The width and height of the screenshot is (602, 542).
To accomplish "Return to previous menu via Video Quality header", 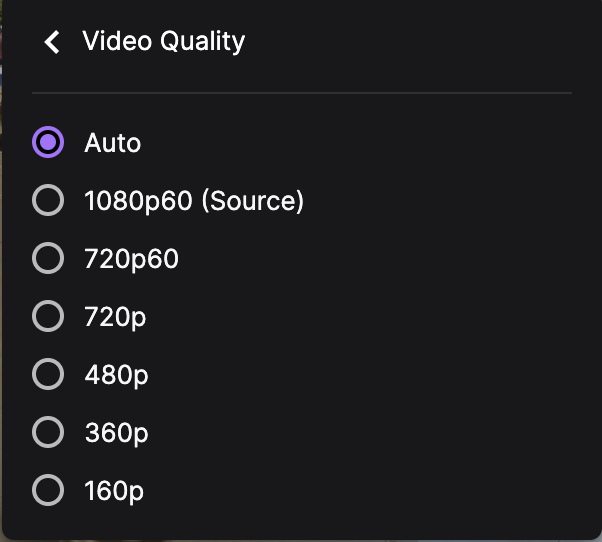I will click(x=163, y=41).
